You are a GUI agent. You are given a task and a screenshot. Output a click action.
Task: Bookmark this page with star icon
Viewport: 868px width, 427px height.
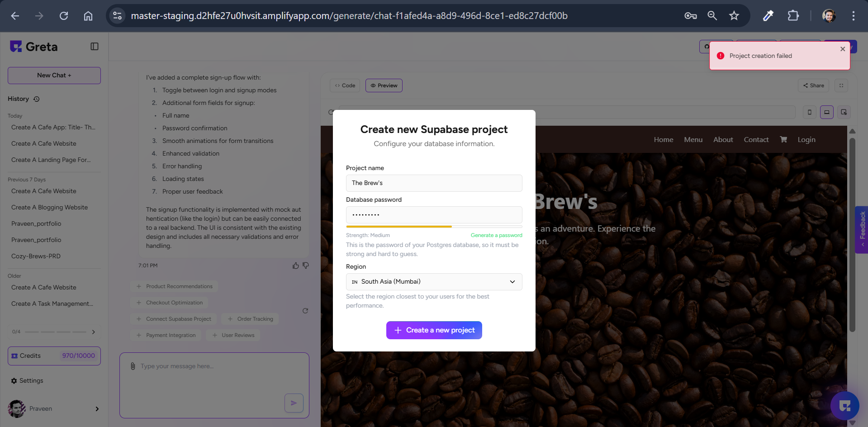click(734, 16)
